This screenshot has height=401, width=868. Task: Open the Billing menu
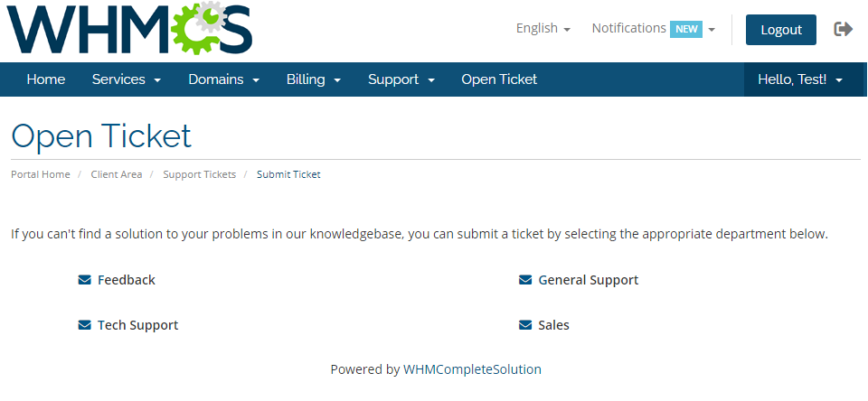(314, 79)
